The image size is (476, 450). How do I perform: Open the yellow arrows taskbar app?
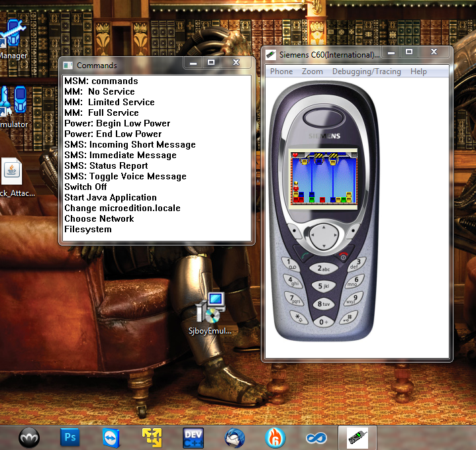click(x=152, y=437)
